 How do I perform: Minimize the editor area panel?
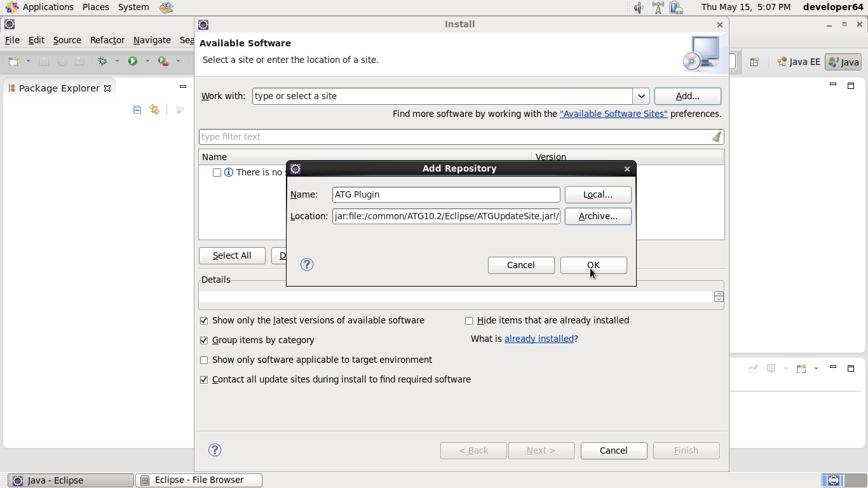click(x=833, y=85)
